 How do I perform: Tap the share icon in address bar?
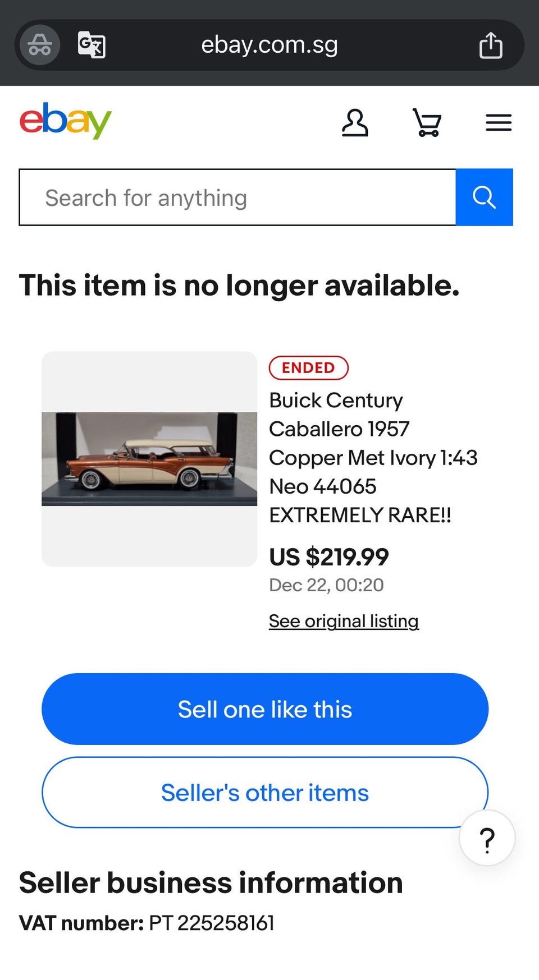[x=490, y=45]
